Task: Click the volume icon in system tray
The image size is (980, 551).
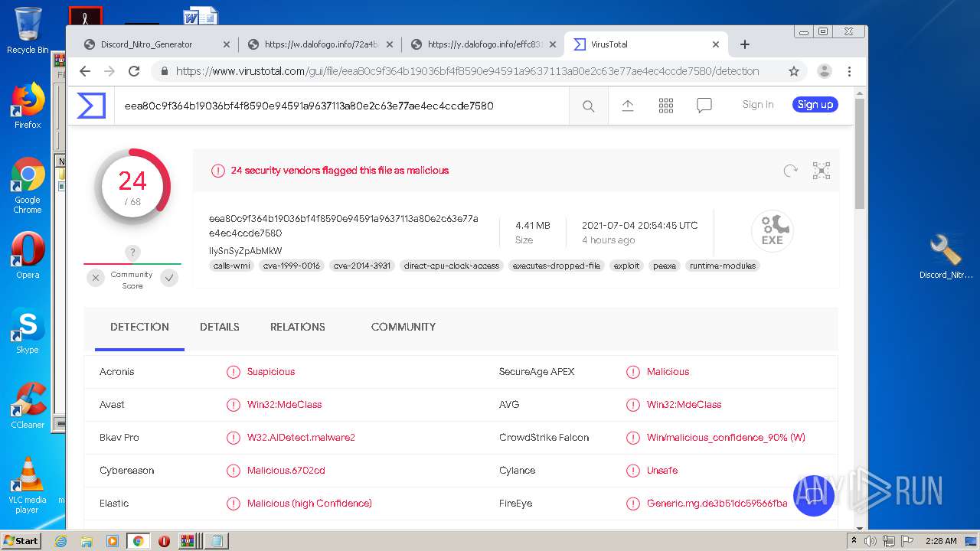Action: (871, 541)
